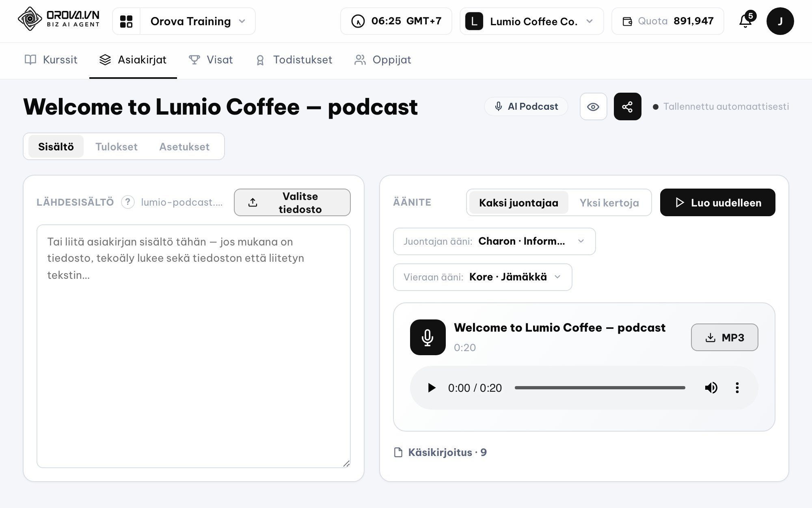
Task: Click the AI Podcast badge
Action: [526, 106]
